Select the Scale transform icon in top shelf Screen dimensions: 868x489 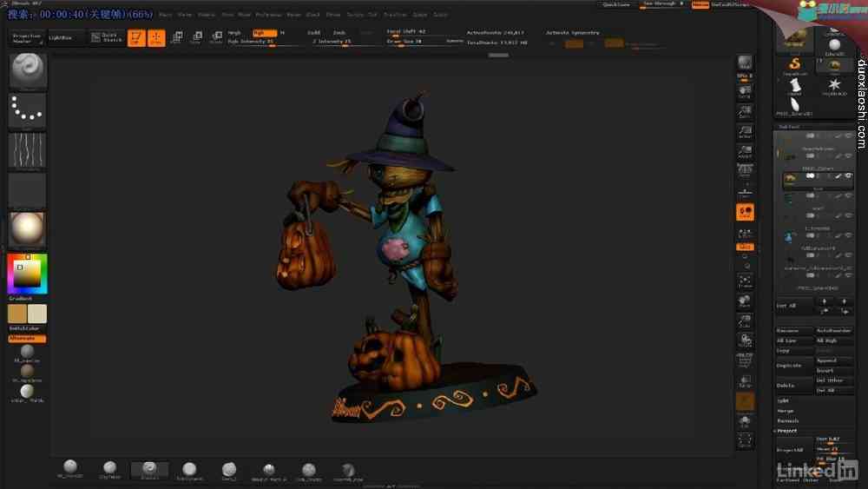tap(196, 37)
